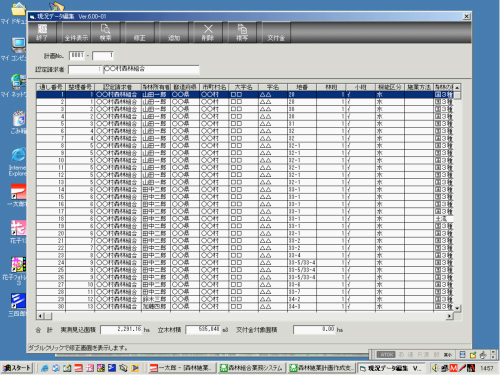The image size is (500, 375).
Task: Open the 交付金 toolbar button
Action: click(276, 32)
